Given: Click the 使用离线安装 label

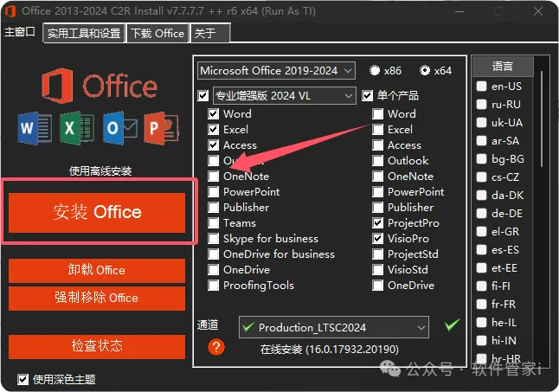Looking at the screenshot, I should point(100,171).
